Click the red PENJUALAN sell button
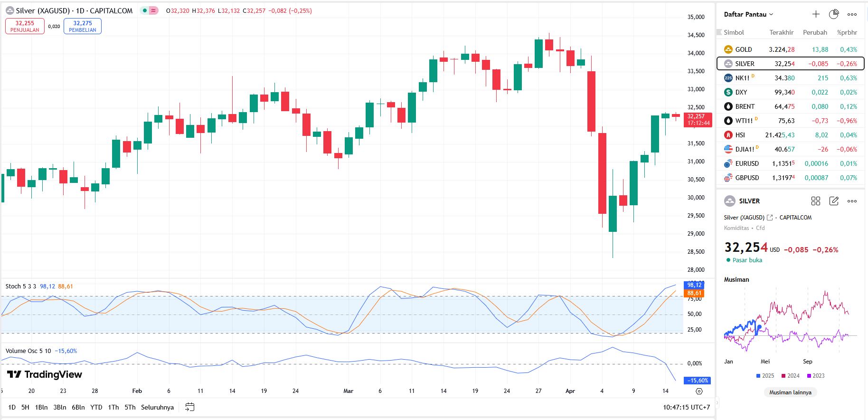868x420 pixels. coord(25,26)
